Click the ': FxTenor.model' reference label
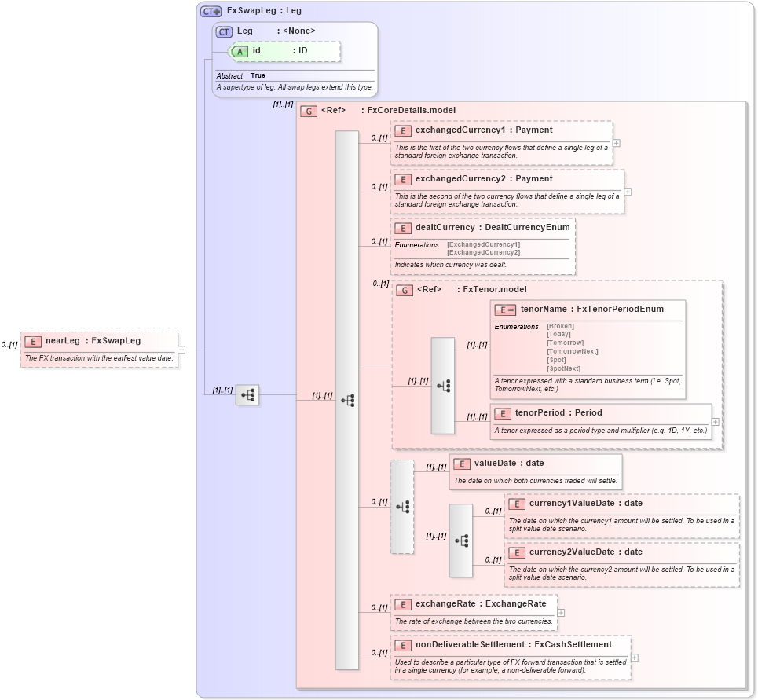This screenshot has height=700, width=758. click(x=493, y=290)
